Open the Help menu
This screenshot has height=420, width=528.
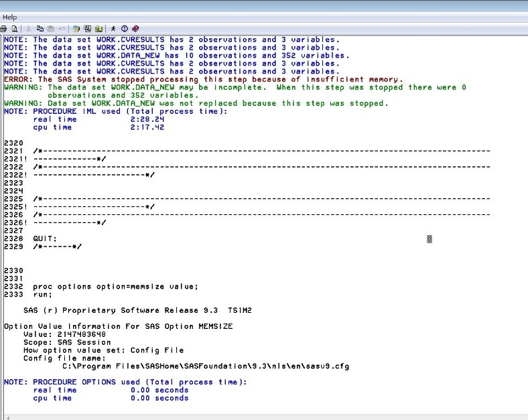click(9, 17)
